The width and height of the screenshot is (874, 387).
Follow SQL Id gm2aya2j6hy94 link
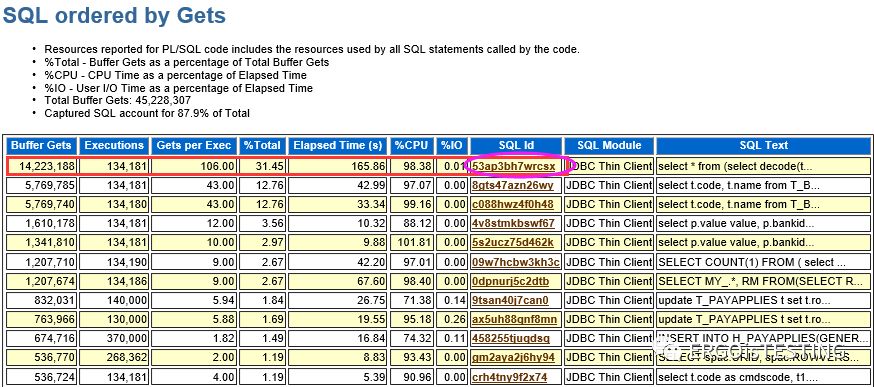[x=513, y=357]
